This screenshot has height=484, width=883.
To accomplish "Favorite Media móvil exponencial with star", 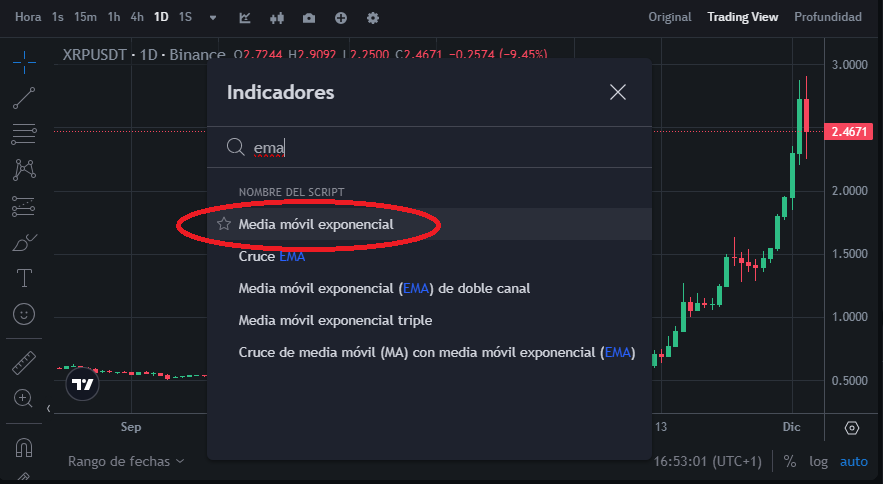I will coord(224,224).
